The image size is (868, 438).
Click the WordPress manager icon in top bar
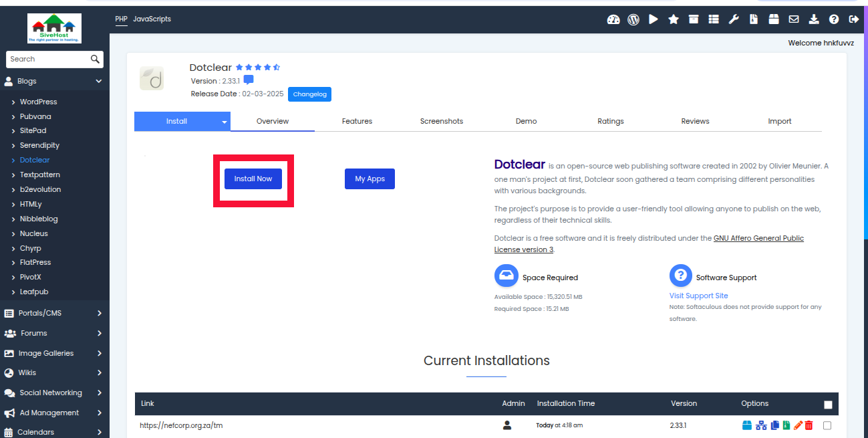(633, 19)
